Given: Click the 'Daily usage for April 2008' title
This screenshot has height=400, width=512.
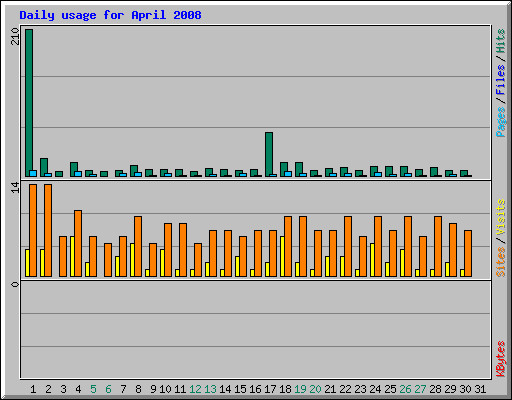Looking at the screenshot, I should [x=110, y=15].
